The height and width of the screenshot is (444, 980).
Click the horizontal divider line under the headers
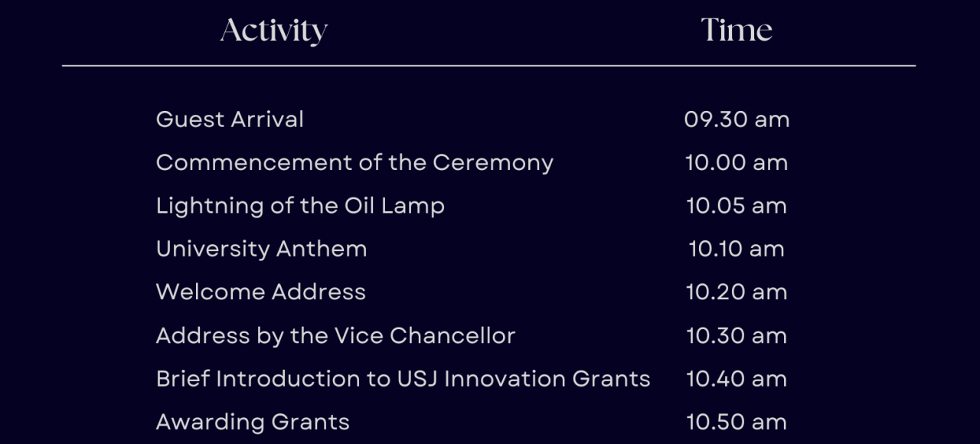click(488, 66)
